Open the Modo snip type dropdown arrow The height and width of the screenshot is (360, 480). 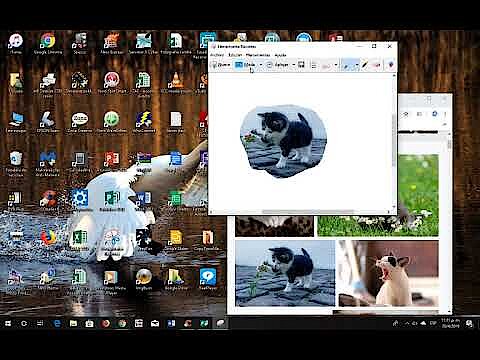tap(261, 65)
